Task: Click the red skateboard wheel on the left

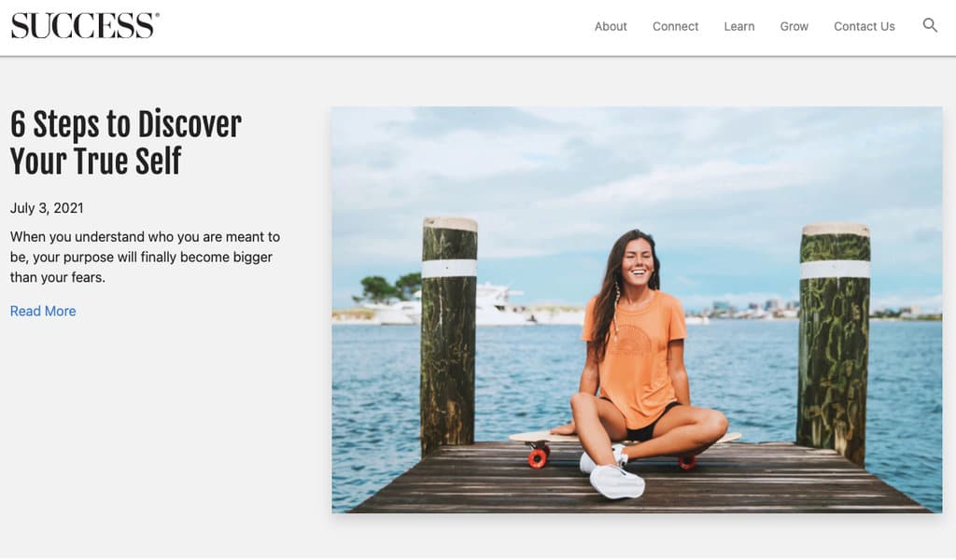Action: pyautogui.click(x=539, y=457)
